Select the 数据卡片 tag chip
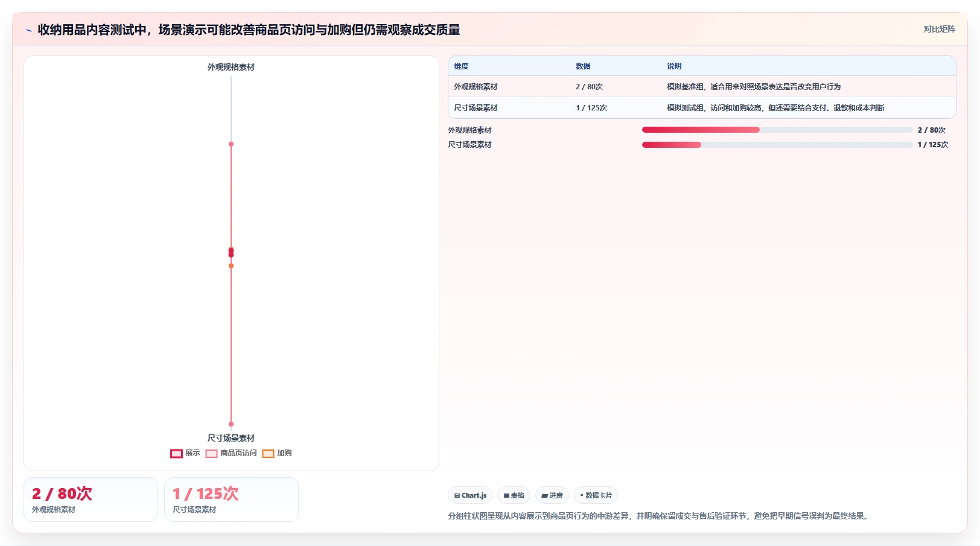The height and width of the screenshot is (546, 980). coord(596,495)
